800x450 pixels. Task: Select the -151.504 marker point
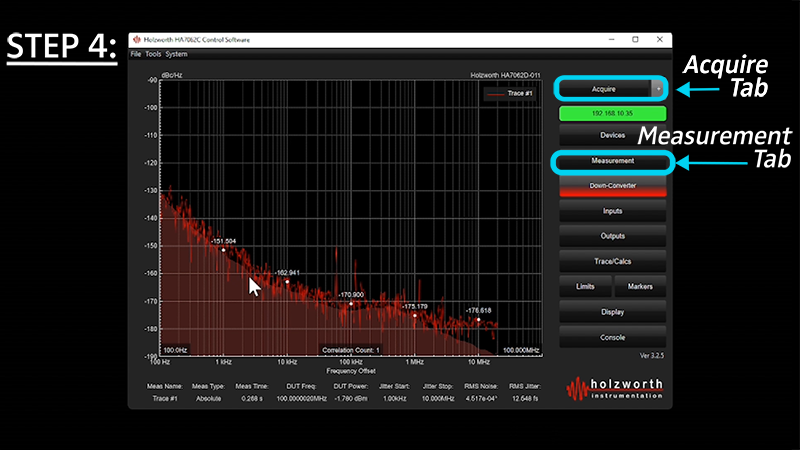[x=223, y=250]
